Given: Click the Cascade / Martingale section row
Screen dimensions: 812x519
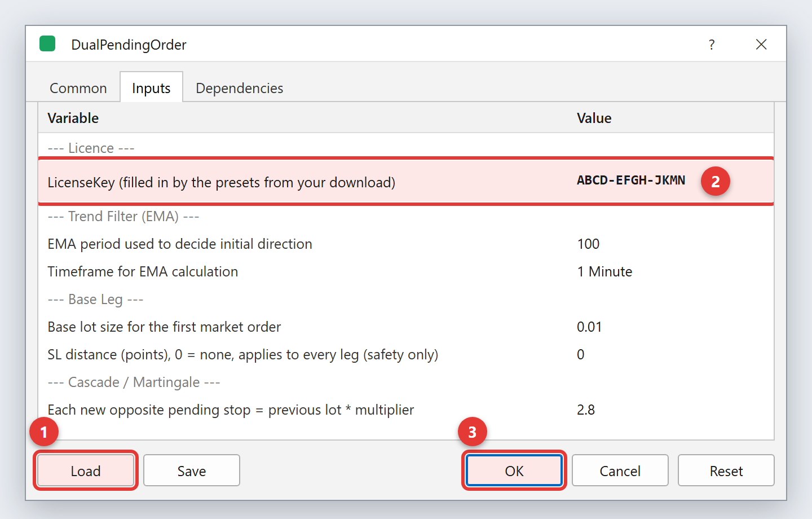Looking at the screenshot, I should click(x=134, y=382).
